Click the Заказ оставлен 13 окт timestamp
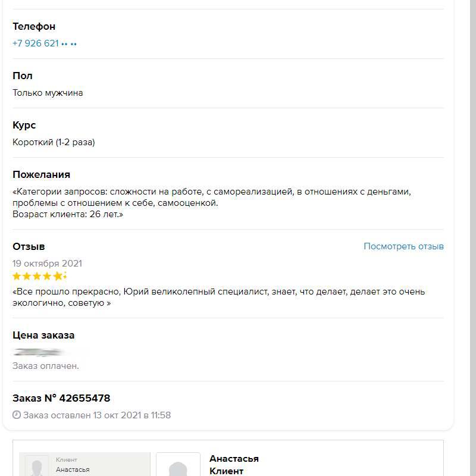 97,415
